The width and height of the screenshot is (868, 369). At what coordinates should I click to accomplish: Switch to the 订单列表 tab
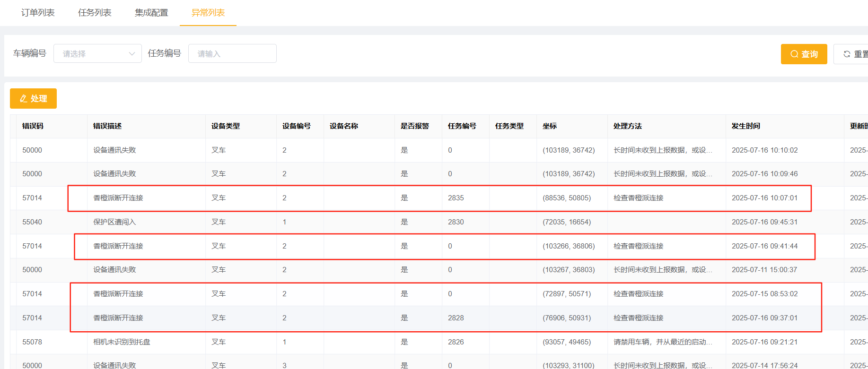[x=38, y=13]
